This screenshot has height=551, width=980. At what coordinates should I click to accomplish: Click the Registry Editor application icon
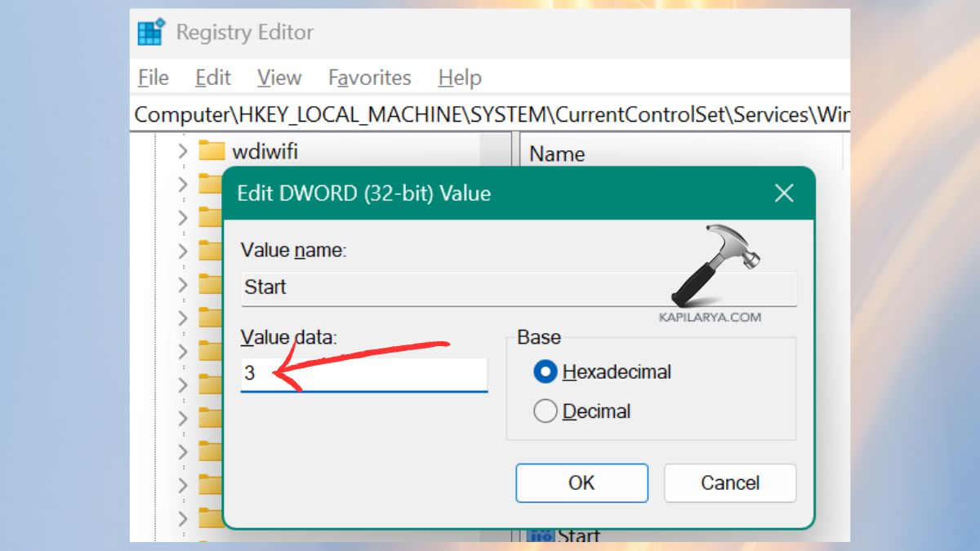pos(151,31)
